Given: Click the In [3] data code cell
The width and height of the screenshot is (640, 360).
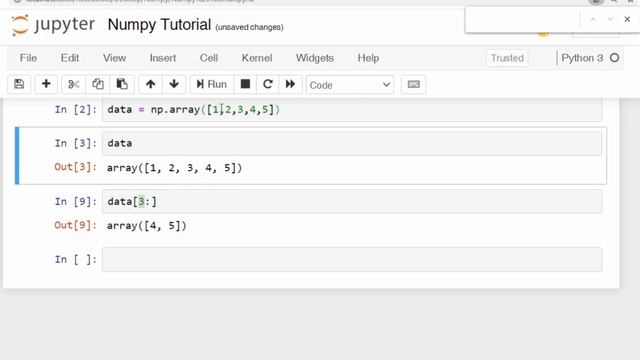Looking at the screenshot, I should [352, 144].
